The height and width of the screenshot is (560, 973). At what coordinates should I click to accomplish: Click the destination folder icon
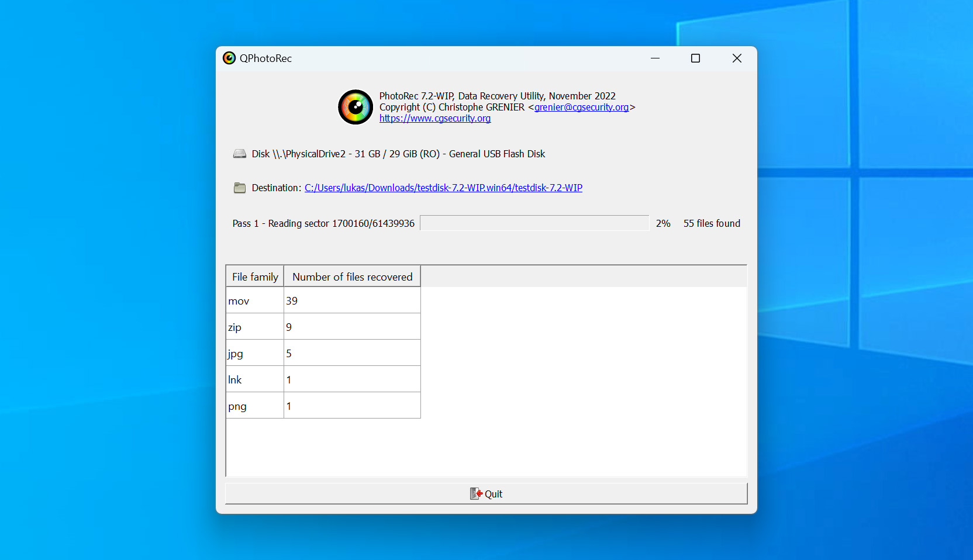pos(240,188)
